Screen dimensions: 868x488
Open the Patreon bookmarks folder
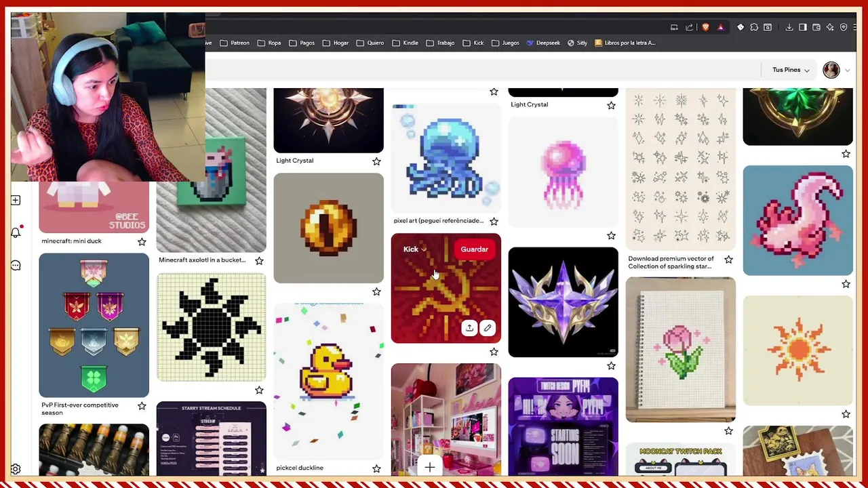click(234, 43)
